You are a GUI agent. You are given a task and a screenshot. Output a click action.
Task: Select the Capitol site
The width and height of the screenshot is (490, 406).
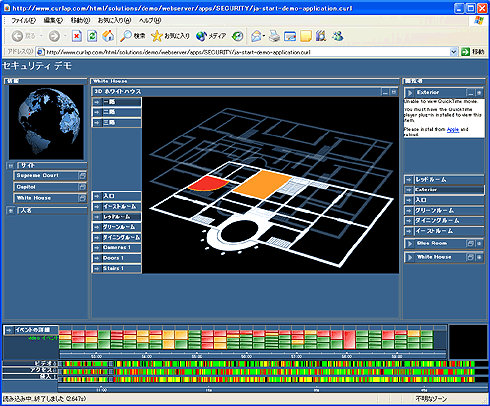tap(46, 187)
